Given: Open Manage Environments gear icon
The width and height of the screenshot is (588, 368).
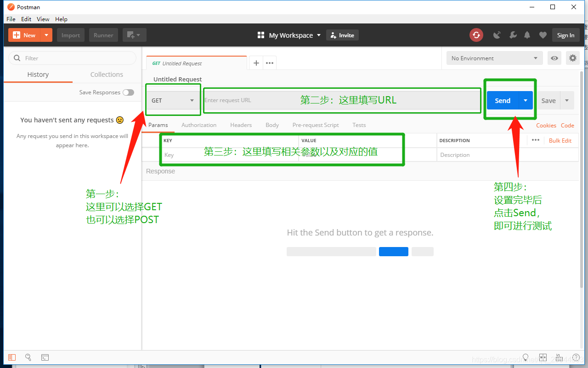Looking at the screenshot, I should 572,58.
